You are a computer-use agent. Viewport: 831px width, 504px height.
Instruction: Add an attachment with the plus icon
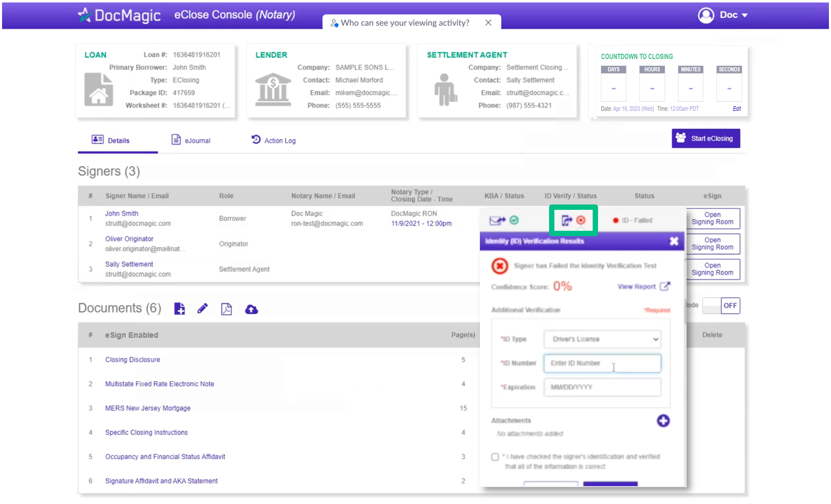point(663,420)
